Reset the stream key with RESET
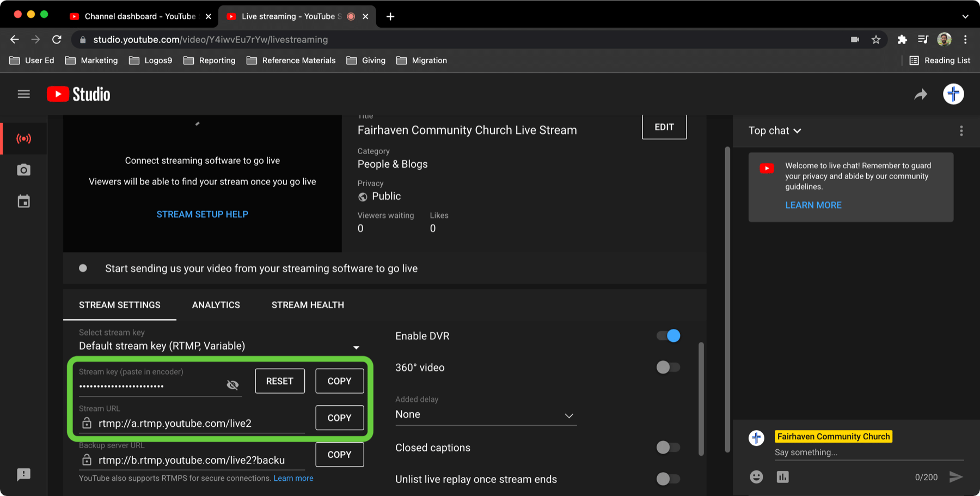The height and width of the screenshot is (496, 980). 280,381
